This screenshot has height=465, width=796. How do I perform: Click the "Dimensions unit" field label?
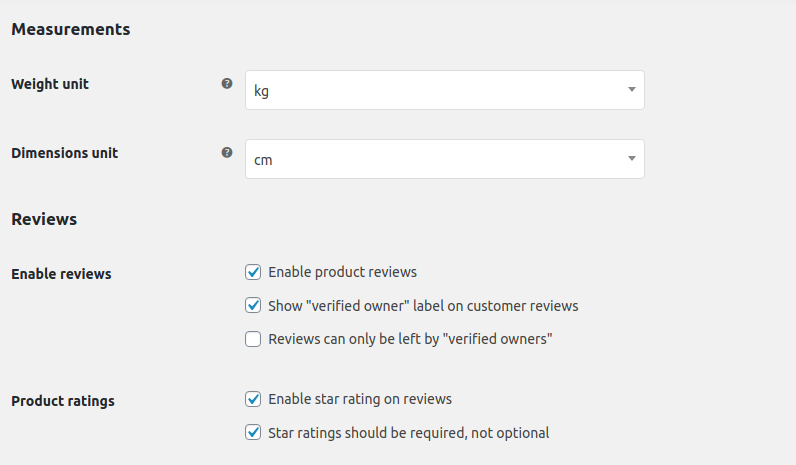pos(64,153)
